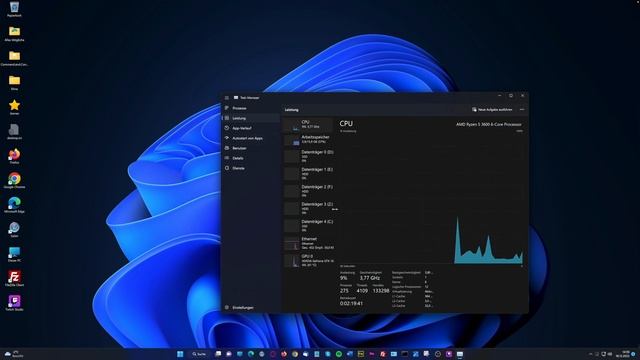Select the Dieser PC desktop icon
The image size is (640, 360).
tap(14, 254)
